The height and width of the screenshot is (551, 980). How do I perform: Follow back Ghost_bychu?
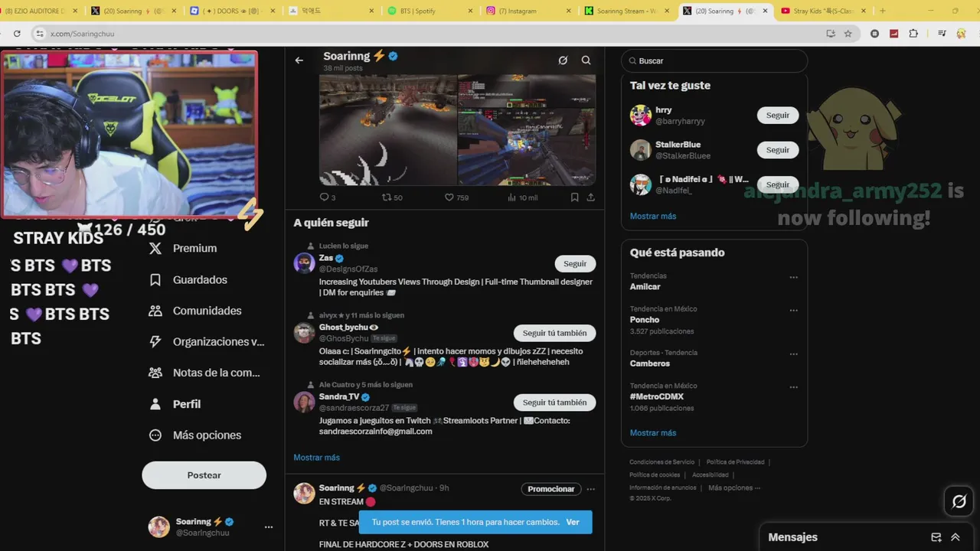click(554, 333)
